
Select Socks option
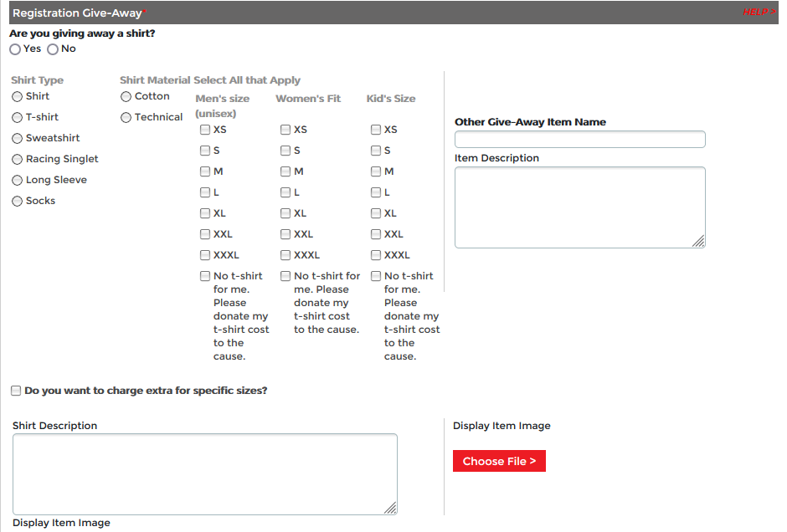pyautogui.click(x=17, y=202)
